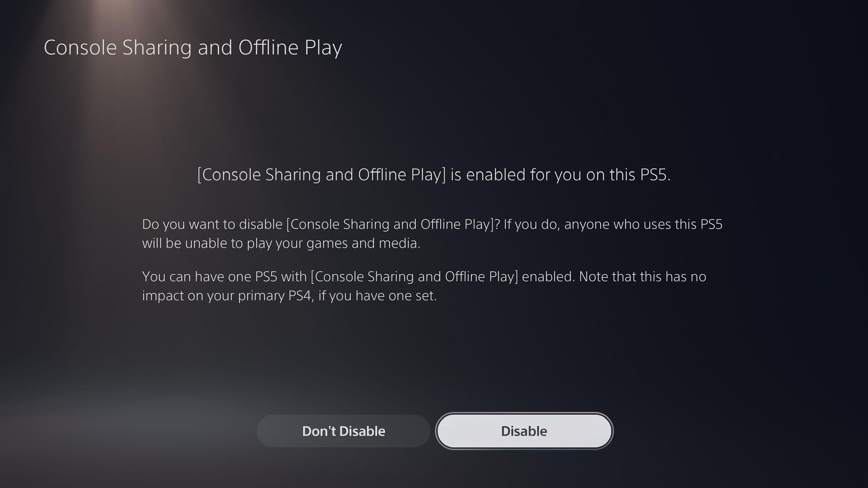Click the phrase 'if you have one set.'
Image resolution: width=868 pixels, height=488 pixels.
click(377, 296)
